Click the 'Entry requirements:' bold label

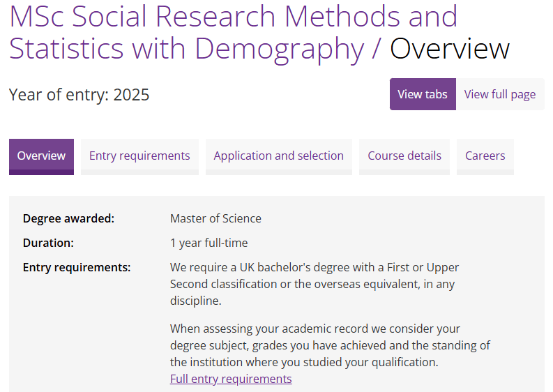point(77,267)
